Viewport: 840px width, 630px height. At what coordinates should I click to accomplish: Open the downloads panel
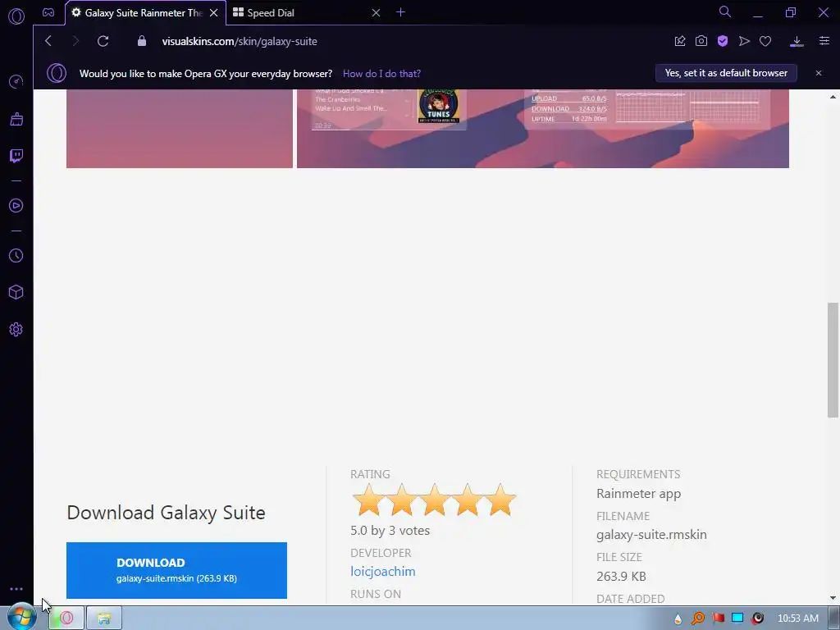point(797,41)
